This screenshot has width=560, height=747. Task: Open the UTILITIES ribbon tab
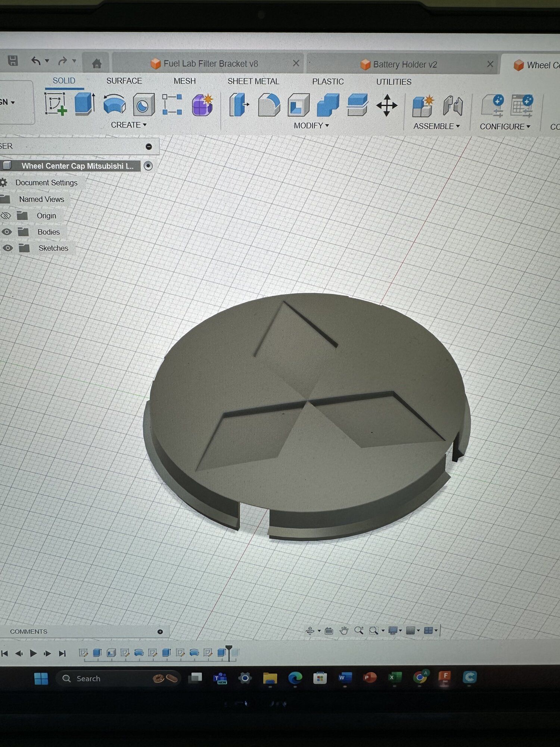[x=394, y=82]
